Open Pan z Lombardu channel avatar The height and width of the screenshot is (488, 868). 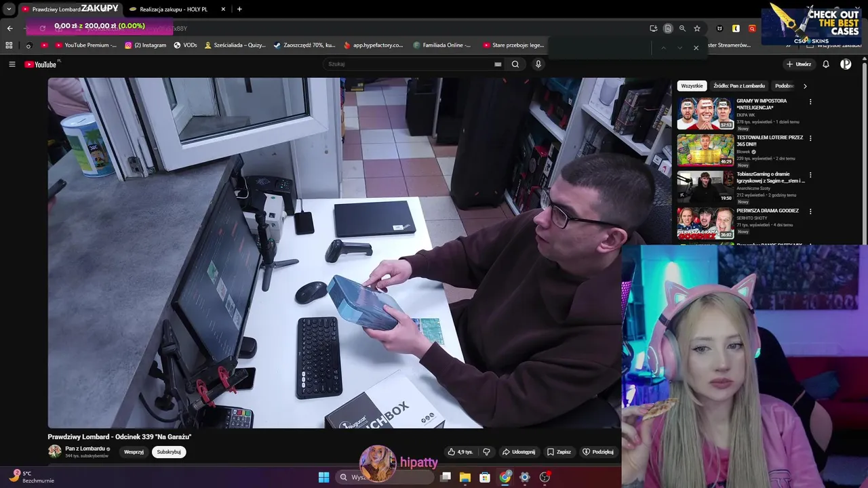pyautogui.click(x=54, y=451)
